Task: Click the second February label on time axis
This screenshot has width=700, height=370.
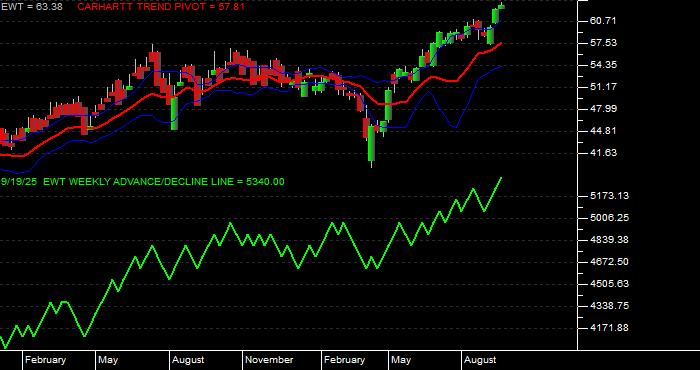Action: [344, 360]
